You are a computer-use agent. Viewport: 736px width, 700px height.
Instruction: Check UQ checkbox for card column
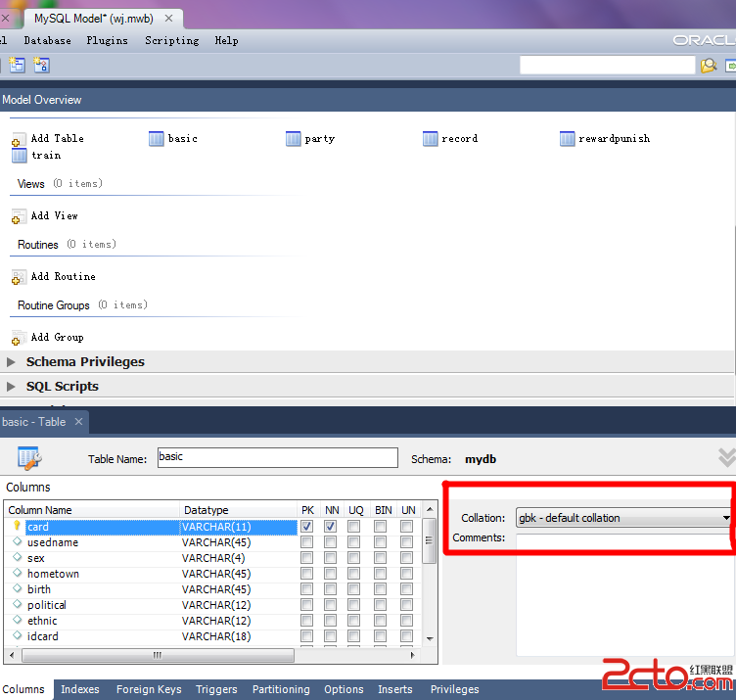[354, 527]
